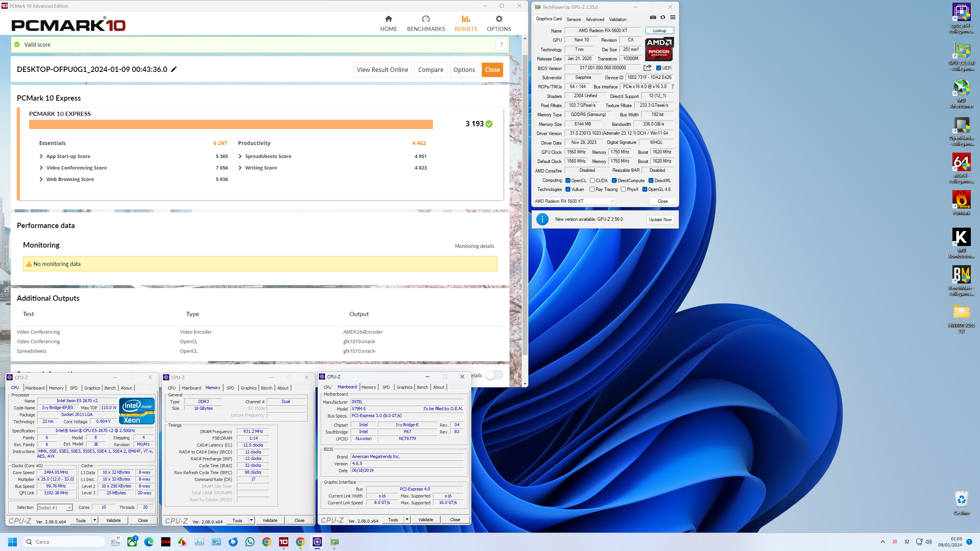This screenshot has height=551, width=980.
Task: Toggle OpenGL 4.6 checkbox in GPU-Z
Action: tap(645, 189)
